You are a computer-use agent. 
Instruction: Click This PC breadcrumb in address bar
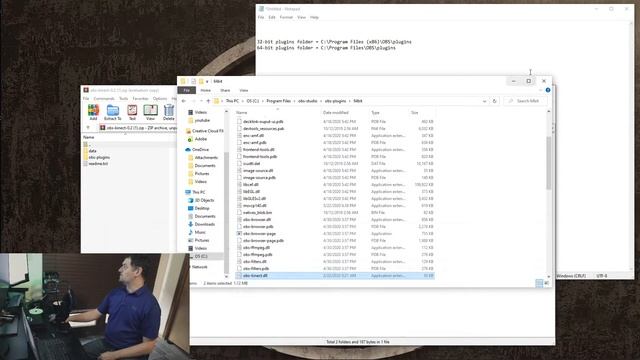coord(233,101)
